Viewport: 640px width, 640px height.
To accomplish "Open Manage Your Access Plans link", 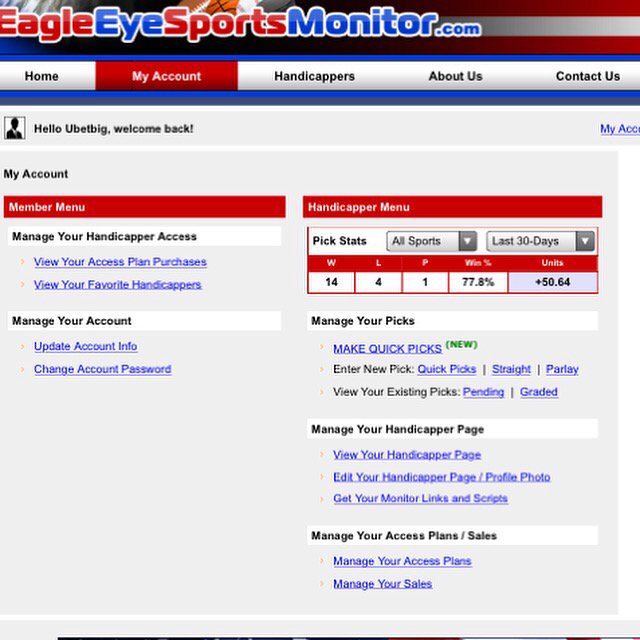I will pyautogui.click(x=402, y=561).
